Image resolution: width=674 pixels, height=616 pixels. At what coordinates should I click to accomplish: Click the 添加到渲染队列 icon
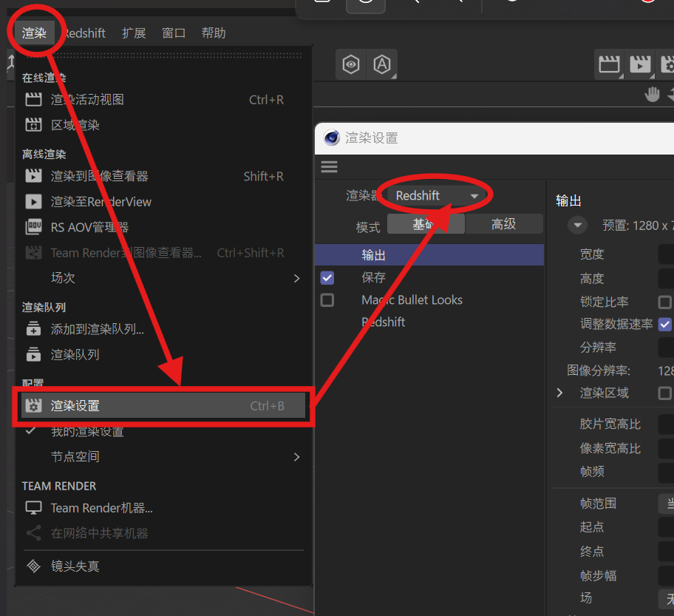[33, 329]
